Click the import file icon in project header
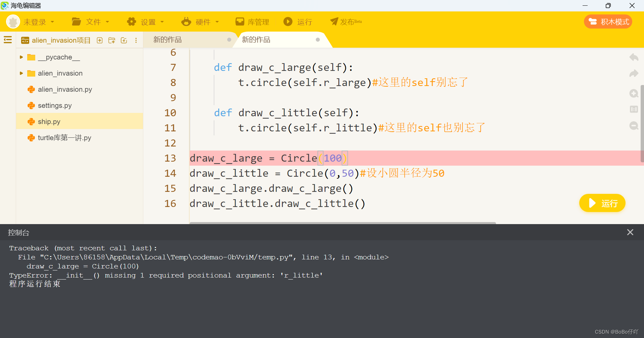Image resolution: width=644 pixels, height=338 pixels. point(124,40)
